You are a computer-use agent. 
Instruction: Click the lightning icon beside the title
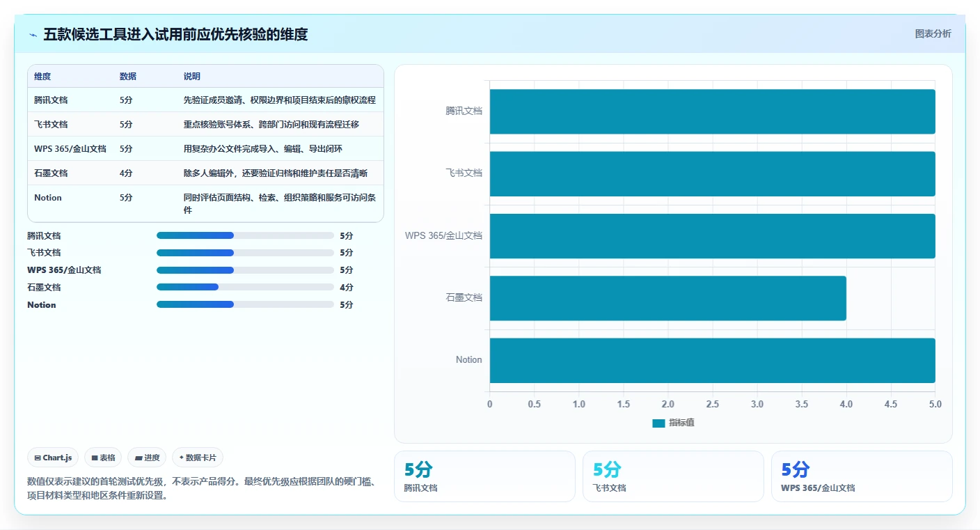[x=33, y=35]
